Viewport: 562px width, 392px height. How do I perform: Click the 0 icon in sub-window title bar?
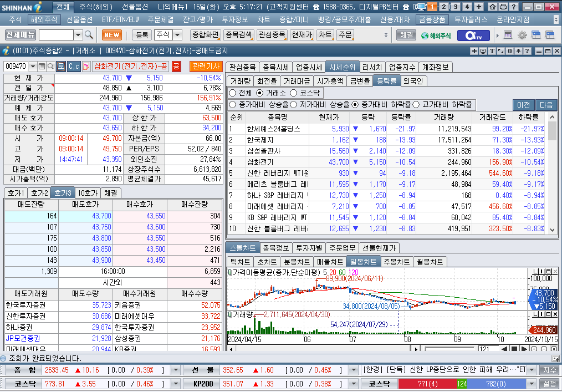pyautogui.click(x=510, y=51)
